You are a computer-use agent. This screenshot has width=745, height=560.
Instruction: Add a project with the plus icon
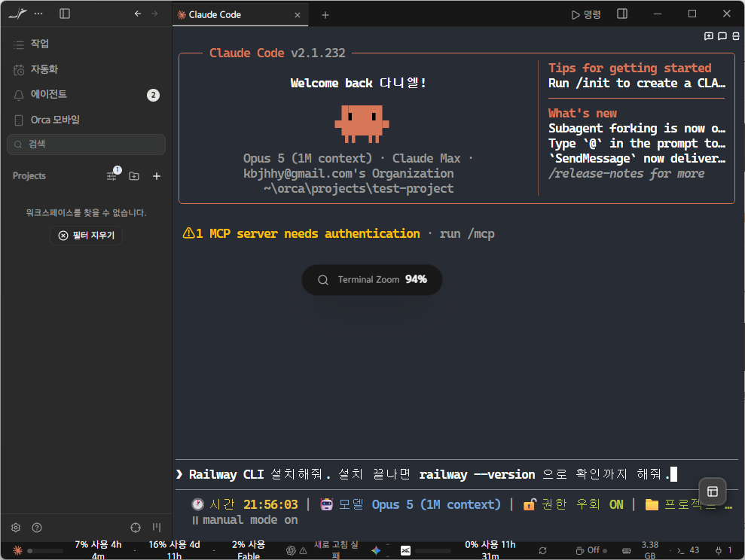[x=157, y=176]
